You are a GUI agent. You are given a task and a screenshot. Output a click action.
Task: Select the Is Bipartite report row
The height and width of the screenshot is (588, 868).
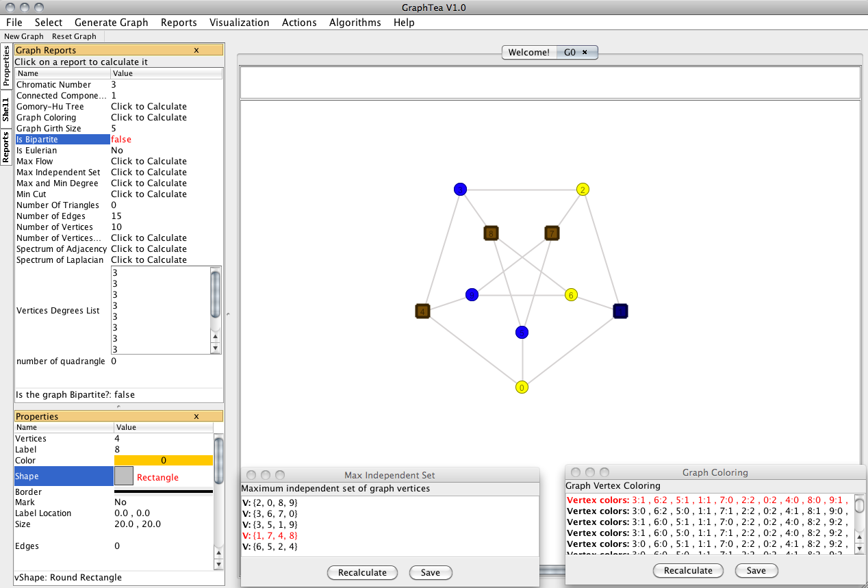pyautogui.click(x=119, y=139)
